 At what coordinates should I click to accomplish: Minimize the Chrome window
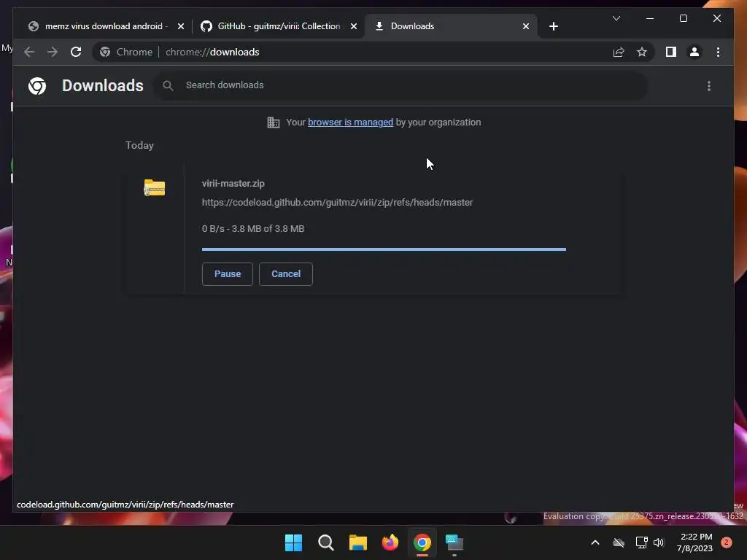tap(650, 18)
